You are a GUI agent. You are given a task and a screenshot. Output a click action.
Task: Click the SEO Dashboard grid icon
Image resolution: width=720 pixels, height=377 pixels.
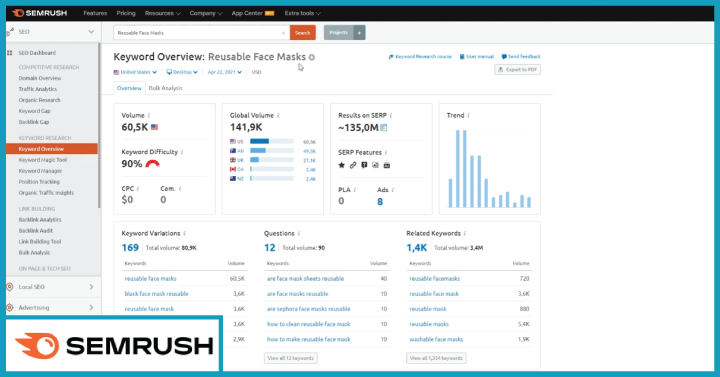pos(10,53)
